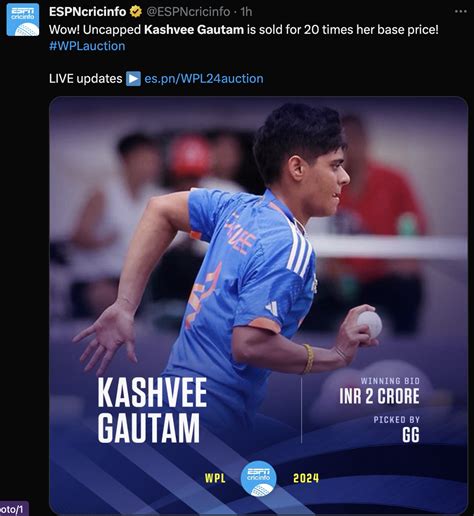
Task: Open the three-dot more options menu
Action: coord(461,11)
